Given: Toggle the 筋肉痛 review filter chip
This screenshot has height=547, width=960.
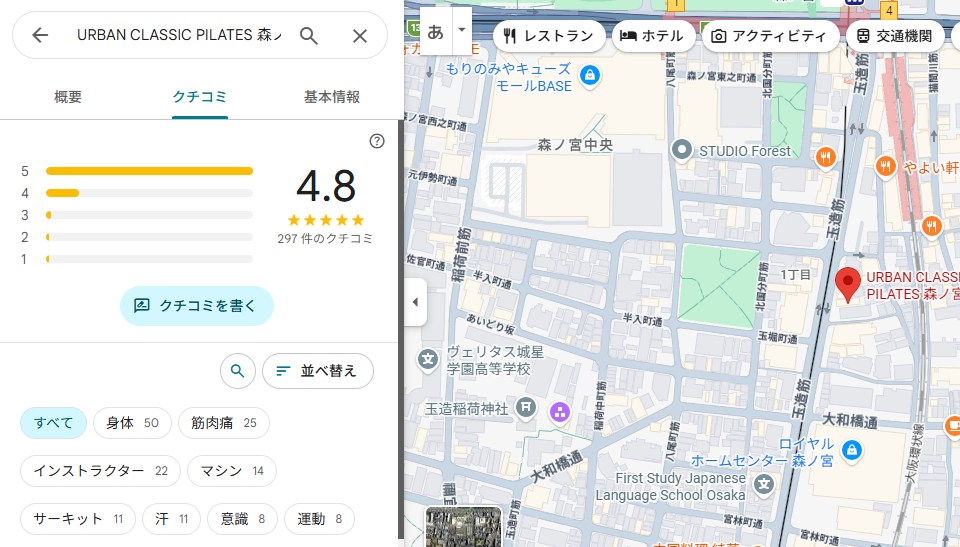Looking at the screenshot, I should [223, 423].
